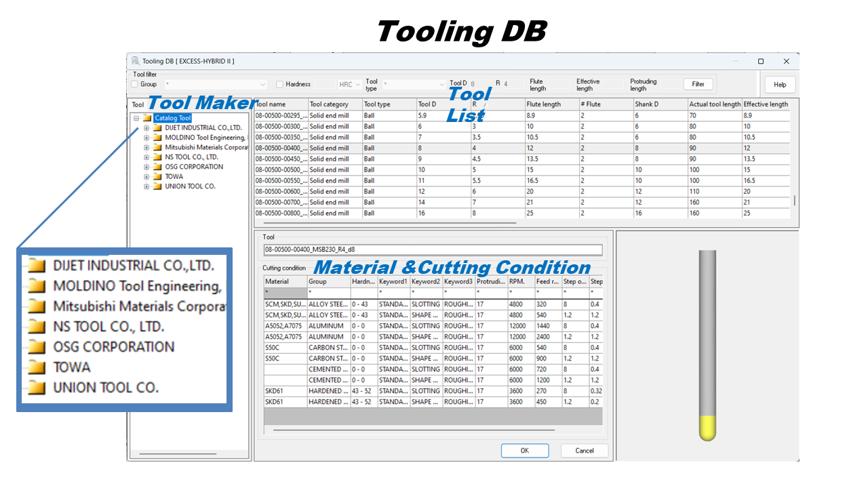Image resolution: width=868 pixels, height=488 pixels.
Task: Maximize the Tooling DB window
Action: click(x=761, y=61)
